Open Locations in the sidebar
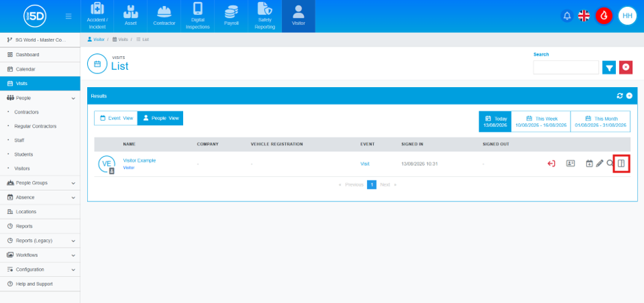644x303 pixels. click(x=40, y=211)
